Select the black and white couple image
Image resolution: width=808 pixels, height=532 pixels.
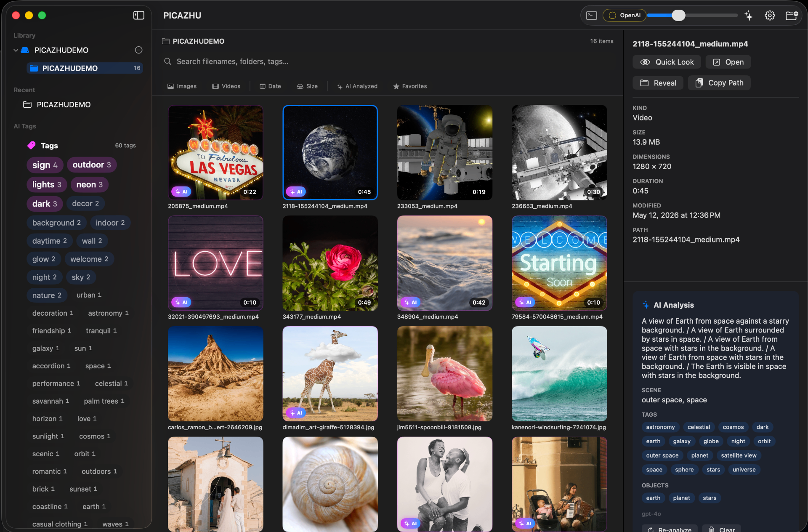(445, 484)
